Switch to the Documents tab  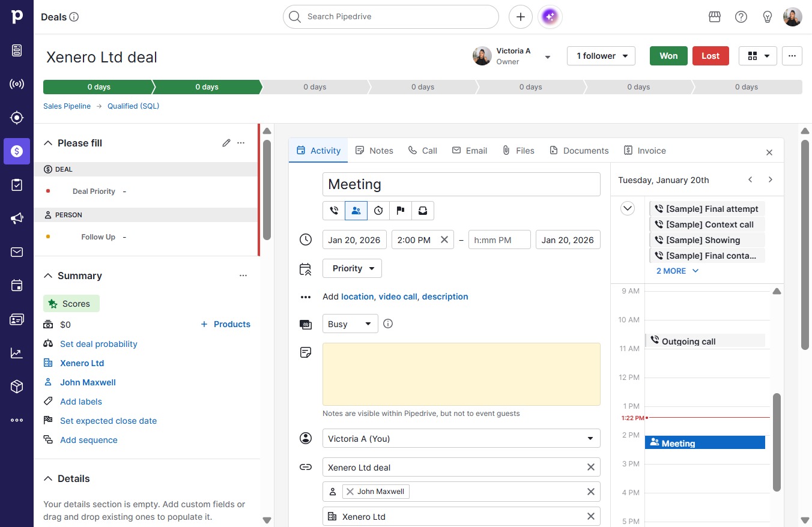click(x=579, y=151)
